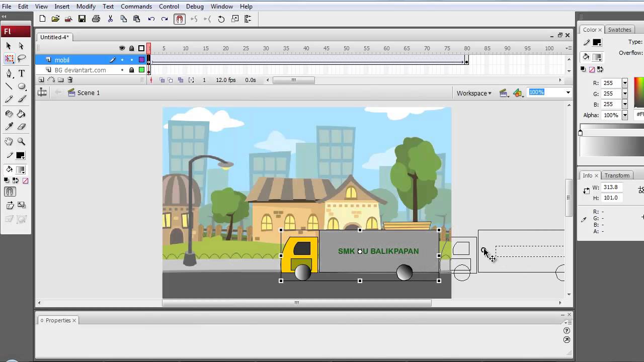644x362 pixels.
Task: Toggle Snap to Objects magnet in main toolbar
Action: [180, 19]
